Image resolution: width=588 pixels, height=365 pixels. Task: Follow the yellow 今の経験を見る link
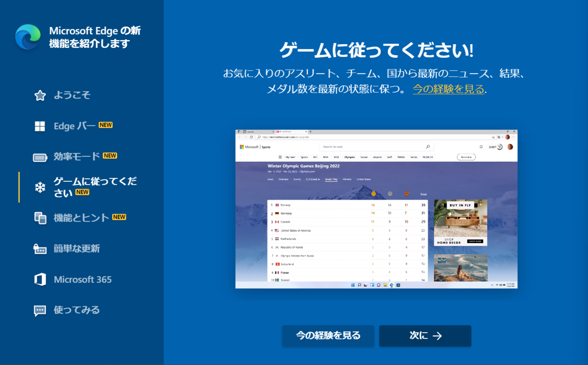pyautogui.click(x=448, y=89)
